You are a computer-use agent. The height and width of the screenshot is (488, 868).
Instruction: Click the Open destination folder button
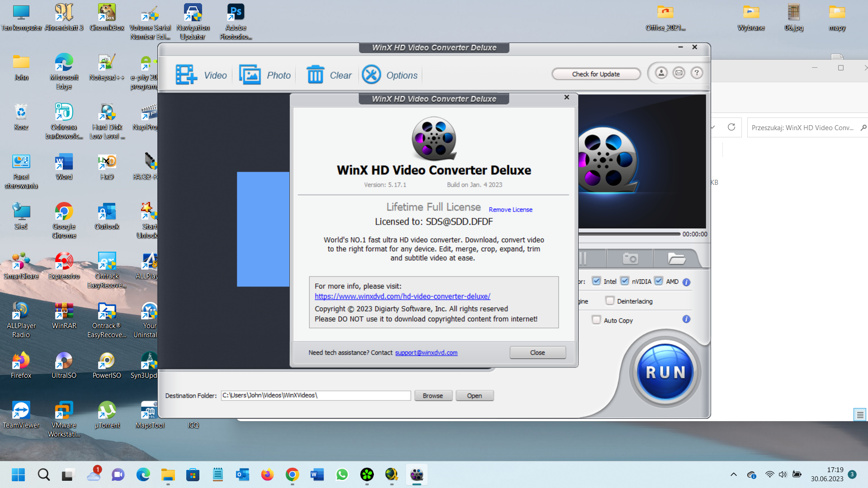click(x=474, y=396)
